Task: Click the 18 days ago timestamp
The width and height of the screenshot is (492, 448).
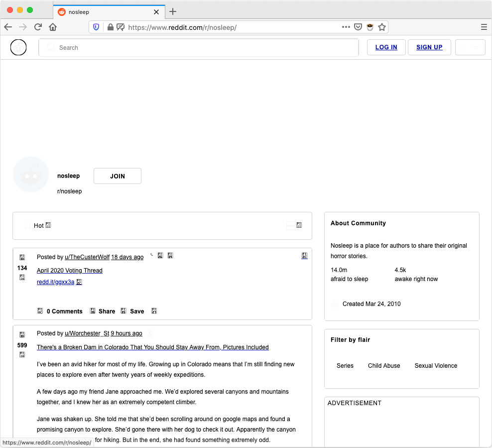Action: (x=127, y=257)
